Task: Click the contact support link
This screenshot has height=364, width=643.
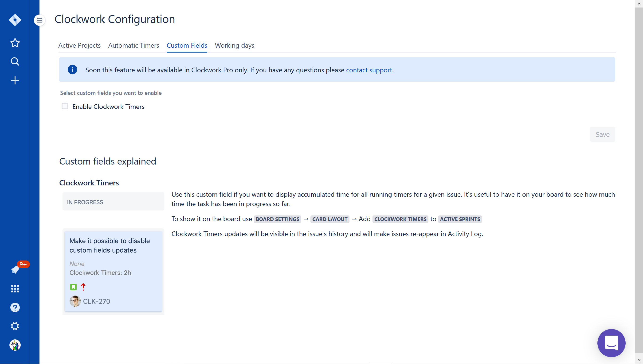Action: (369, 70)
